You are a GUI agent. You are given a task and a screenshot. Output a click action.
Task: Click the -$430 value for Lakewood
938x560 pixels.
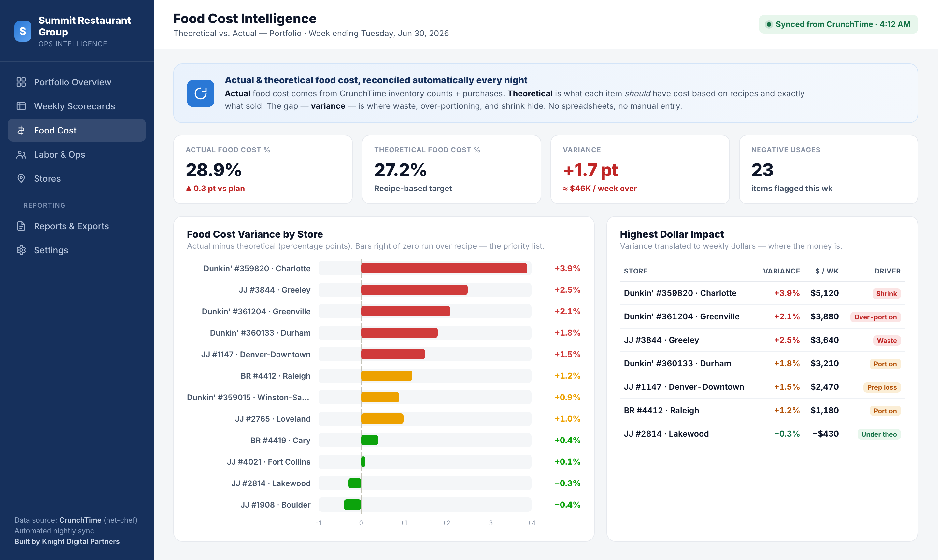pyautogui.click(x=826, y=434)
